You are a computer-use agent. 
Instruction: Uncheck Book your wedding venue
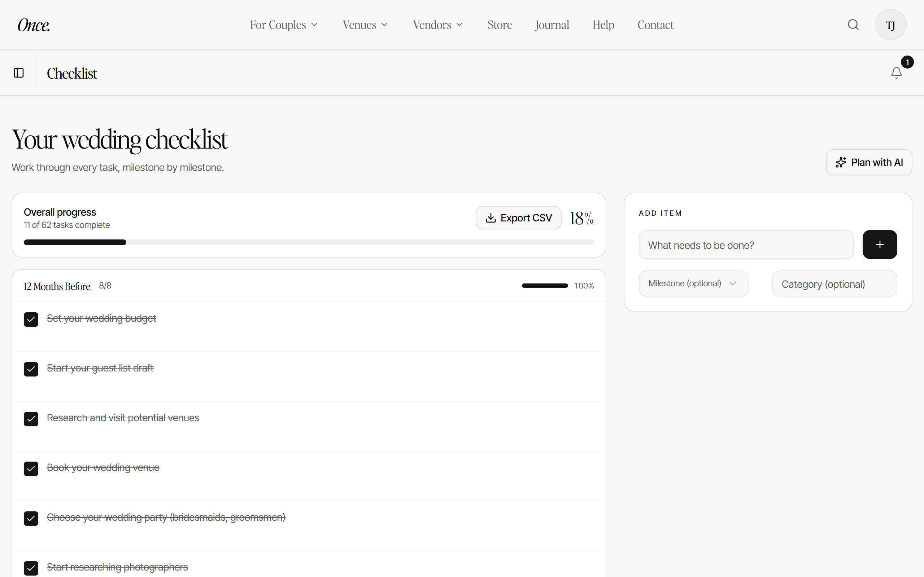[31, 468]
